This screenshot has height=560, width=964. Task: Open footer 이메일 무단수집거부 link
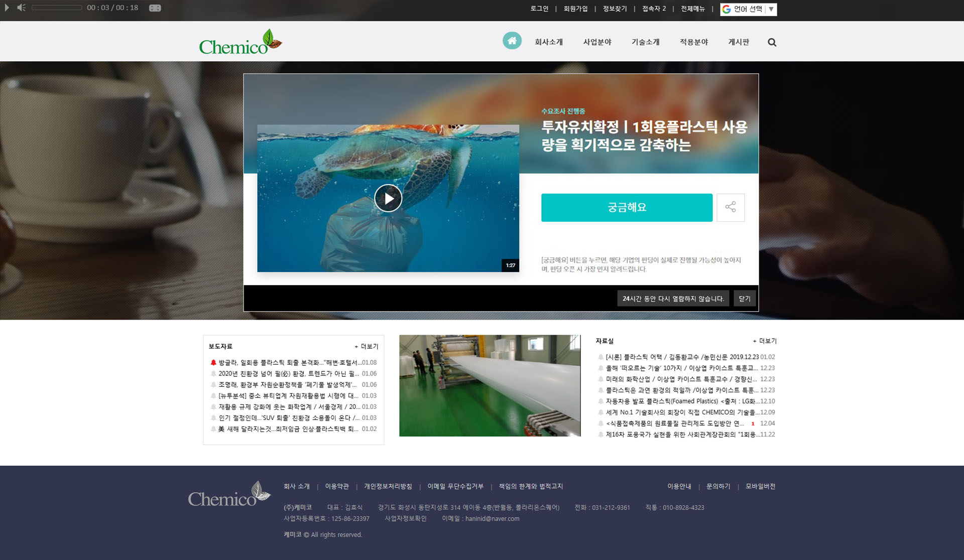(455, 486)
